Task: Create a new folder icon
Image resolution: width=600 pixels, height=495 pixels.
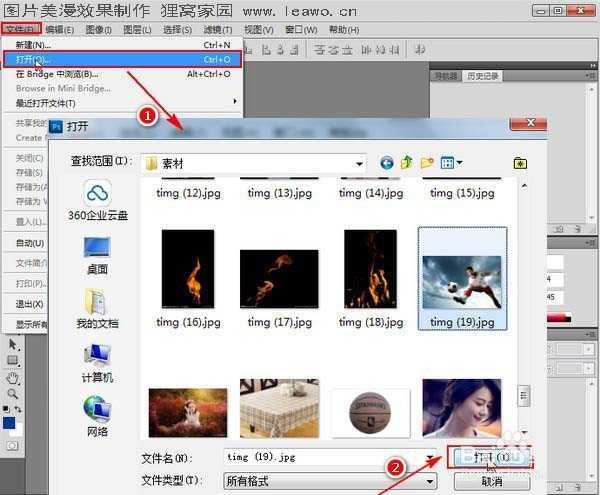Action: pyautogui.click(x=427, y=163)
